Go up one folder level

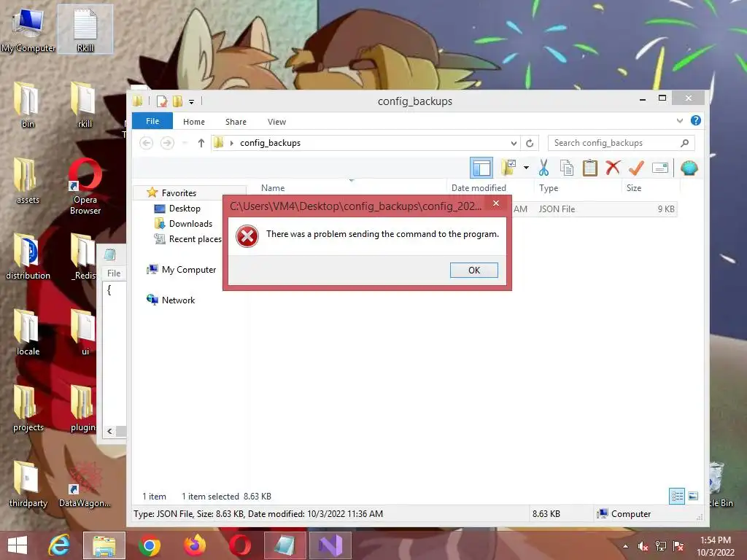click(201, 143)
